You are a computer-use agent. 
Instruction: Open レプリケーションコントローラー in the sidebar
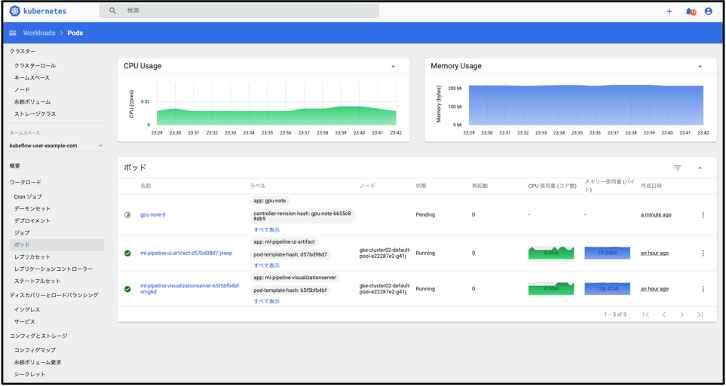(54, 268)
